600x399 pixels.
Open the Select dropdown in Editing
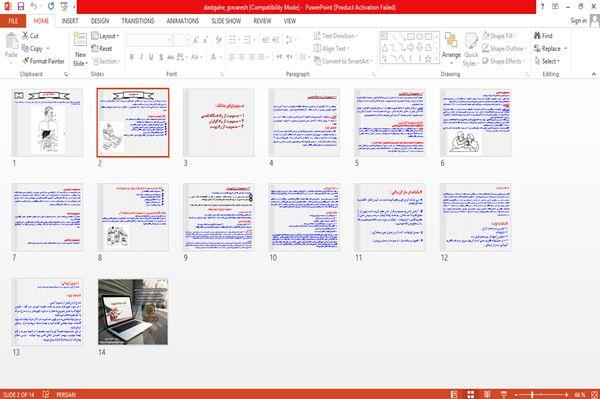pyautogui.click(x=547, y=61)
